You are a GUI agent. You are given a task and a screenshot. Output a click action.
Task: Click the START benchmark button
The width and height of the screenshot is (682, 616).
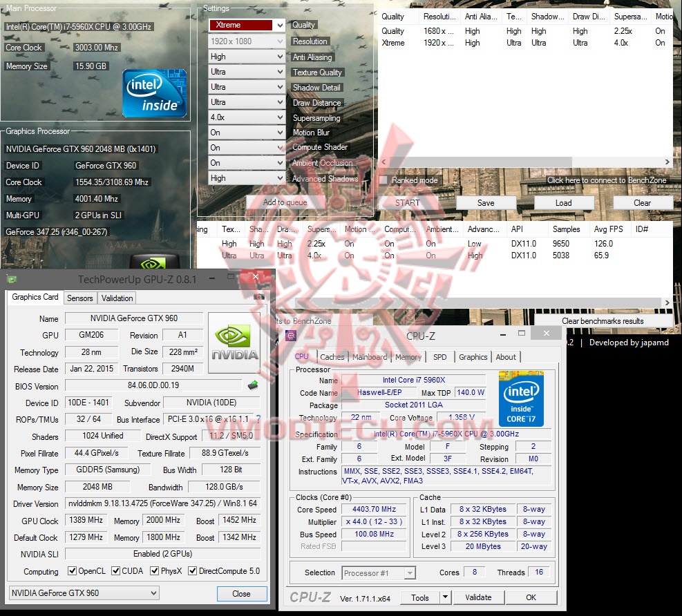(x=408, y=202)
